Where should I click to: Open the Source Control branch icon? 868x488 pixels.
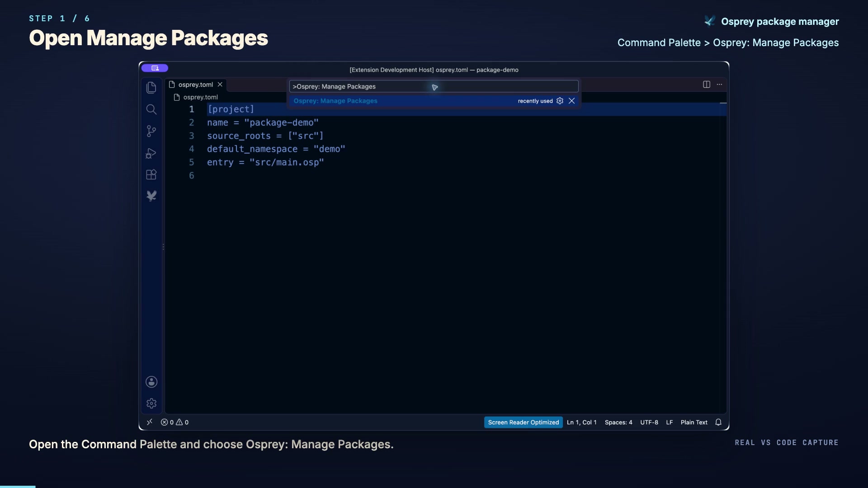(x=151, y=131)
